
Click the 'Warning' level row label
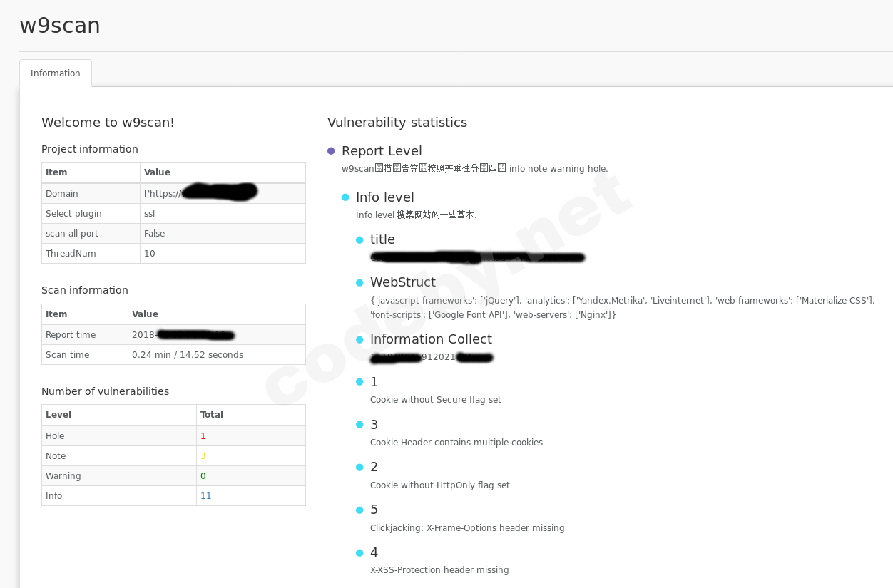(x=63, y=476)
